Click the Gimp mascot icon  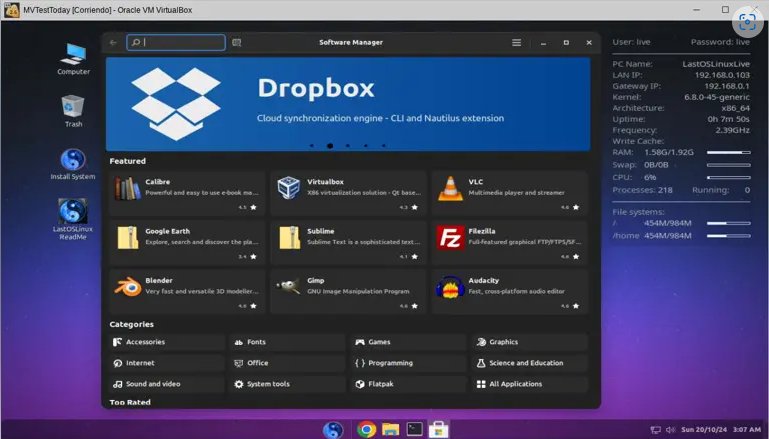click(289, 286)
